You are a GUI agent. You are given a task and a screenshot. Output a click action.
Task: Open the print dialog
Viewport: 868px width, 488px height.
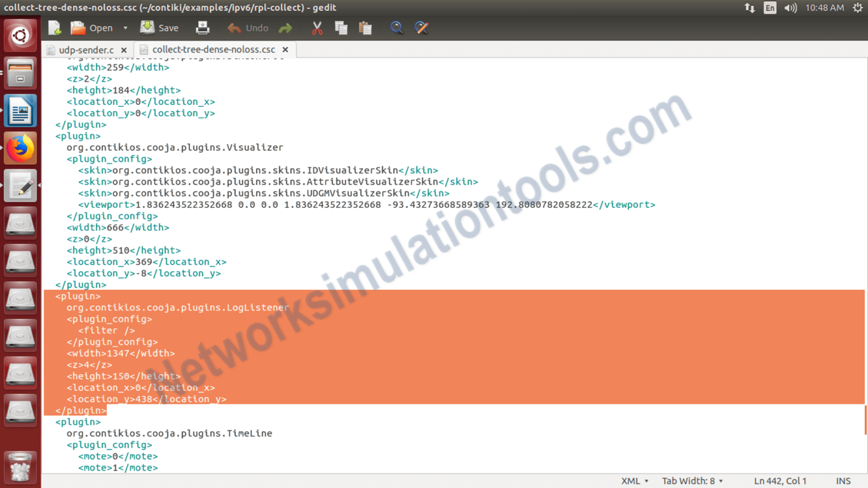coord(202,28)
